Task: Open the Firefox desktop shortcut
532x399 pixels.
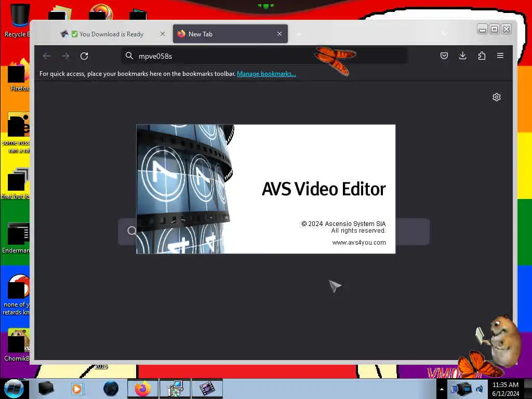Action: click(x=19, y=75)
